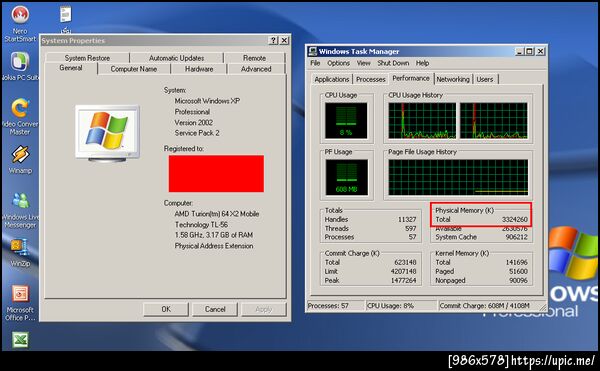Viewport: 600px width, 371px height.
Task: Click status bar 'CPU Usage: 8%' entry
Action: pos(401,306)
